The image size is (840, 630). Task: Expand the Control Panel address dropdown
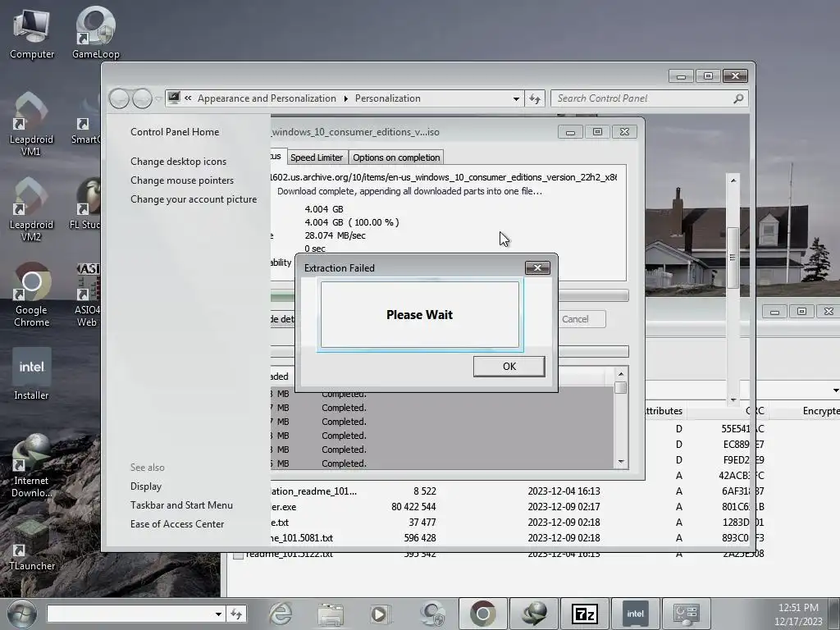[516, 98]
